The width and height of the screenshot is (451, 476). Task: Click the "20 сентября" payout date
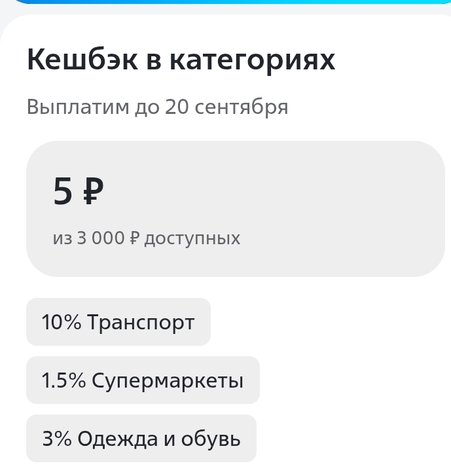coord(226,107)
